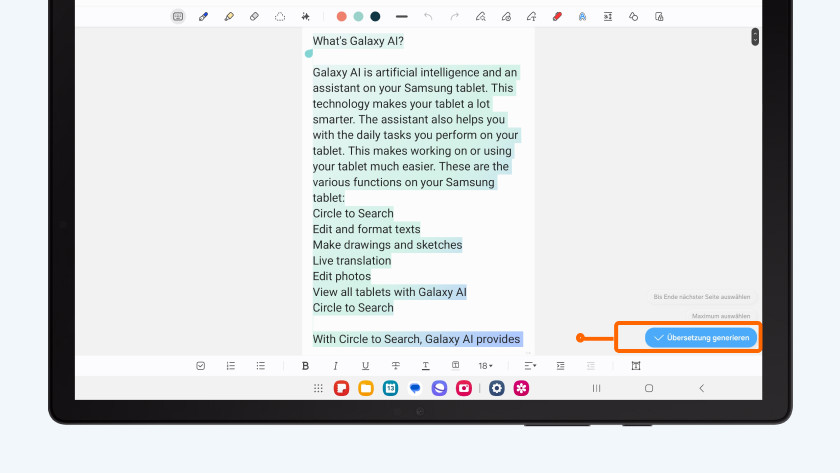The image size is (840, 473).
Task: Apply underline to selected text
Action: [365, 366]
